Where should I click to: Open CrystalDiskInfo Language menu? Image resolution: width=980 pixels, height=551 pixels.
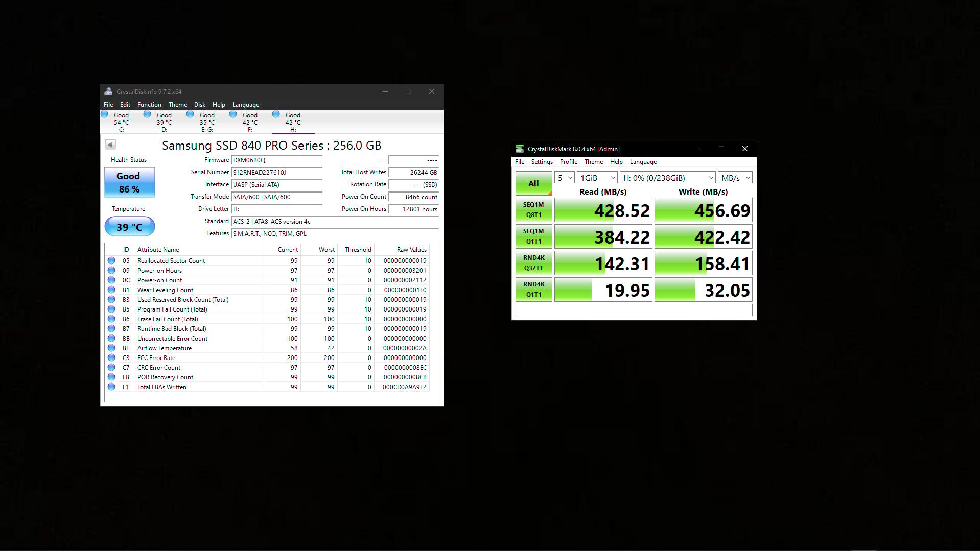tap(246, 104)
